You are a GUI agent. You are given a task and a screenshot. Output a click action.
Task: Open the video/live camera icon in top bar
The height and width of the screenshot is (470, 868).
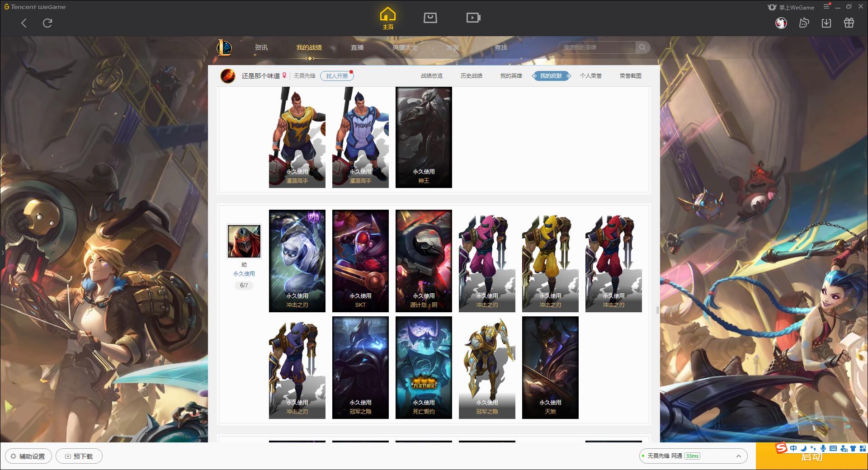pos(473,18)
